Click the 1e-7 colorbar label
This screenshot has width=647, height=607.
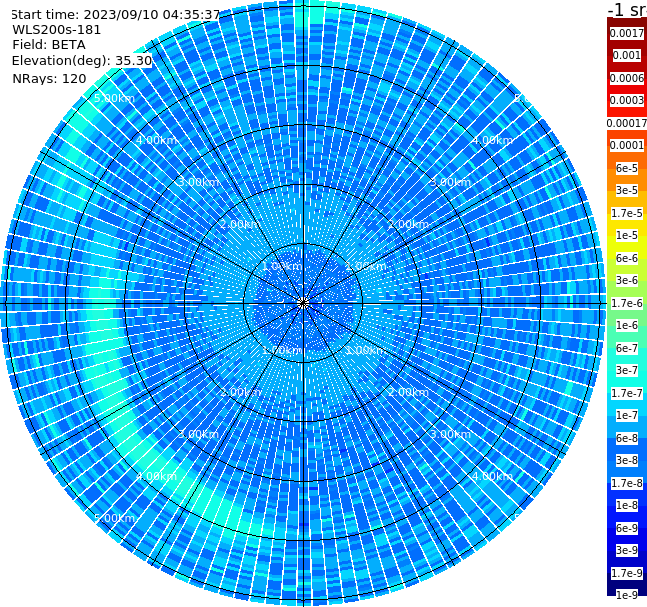coord(627,415)
